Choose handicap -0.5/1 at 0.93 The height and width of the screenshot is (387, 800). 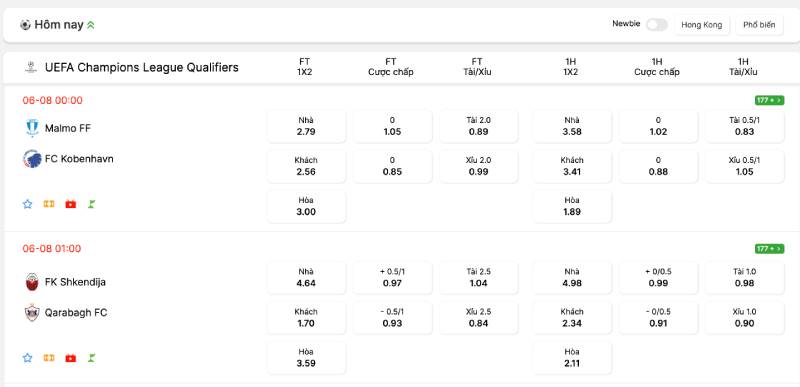click(x=392, y=318)
